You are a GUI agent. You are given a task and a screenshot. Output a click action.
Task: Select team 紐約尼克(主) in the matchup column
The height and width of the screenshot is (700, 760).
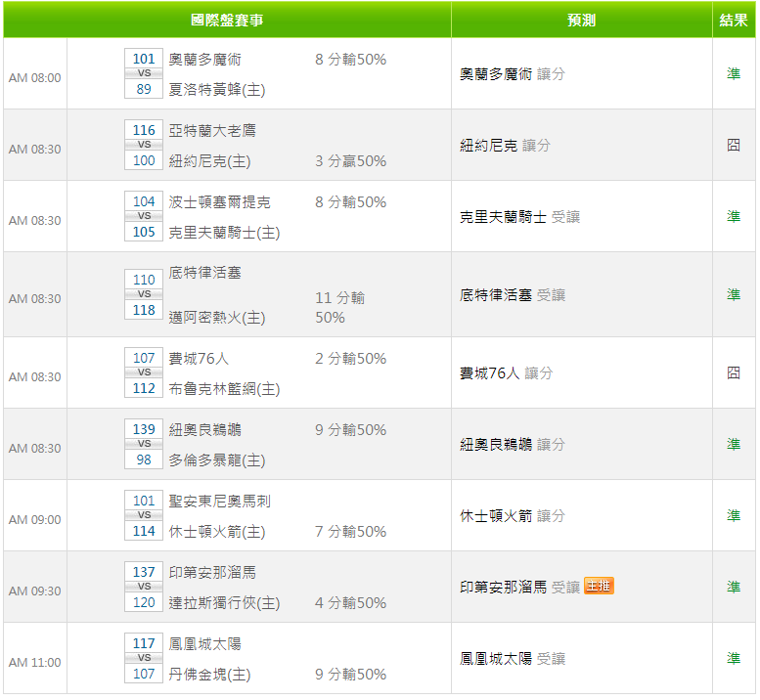209,161
